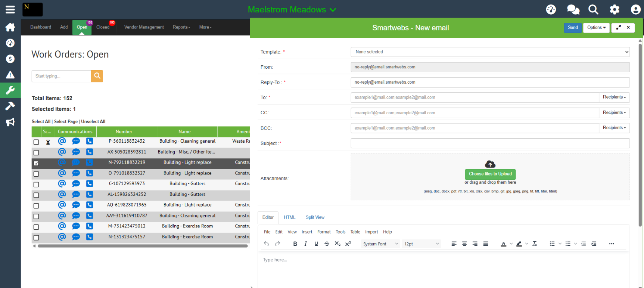Tick the checkbox for M-731423475012 row
Screen dimensions: 644x288
36,227
